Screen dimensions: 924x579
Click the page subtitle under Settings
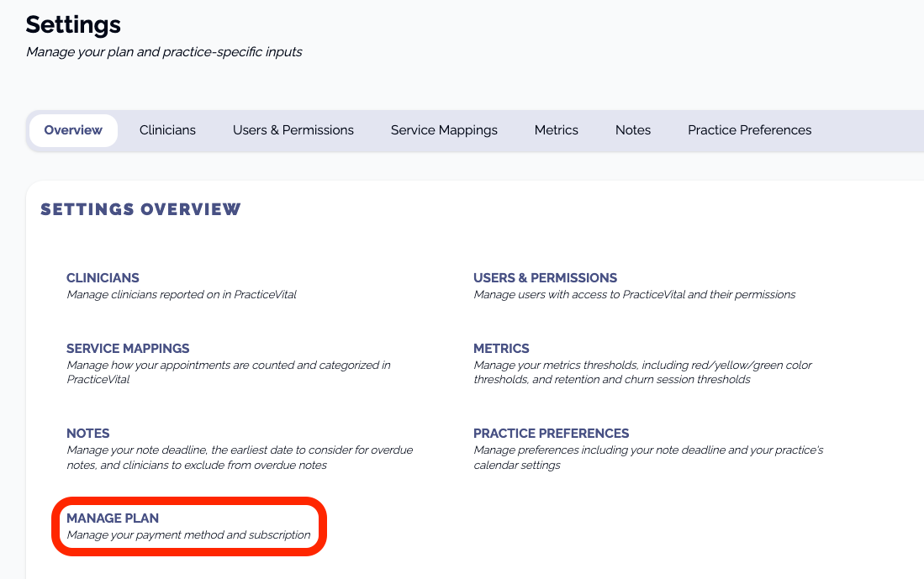click(x=164, y=52)
